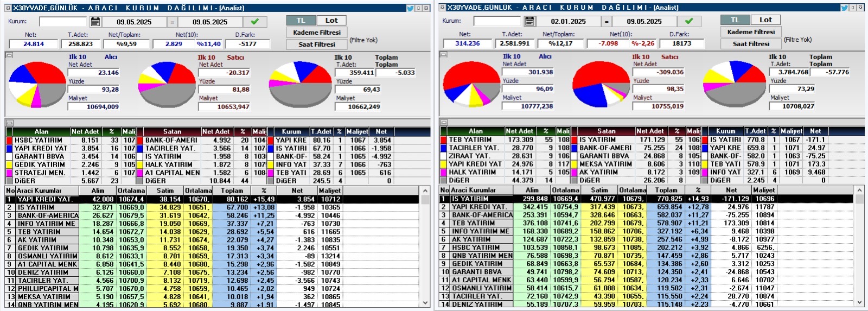The height and width of the screenshot is (311, 868).
Task: Click the Toplam pie chart showing T.Adet 3.784.768
Action: pyautogui.click(x=735, y=84)
